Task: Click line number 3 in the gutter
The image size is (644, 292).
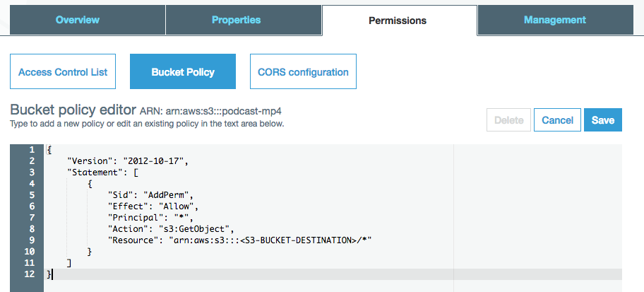Action: (31, 172)
